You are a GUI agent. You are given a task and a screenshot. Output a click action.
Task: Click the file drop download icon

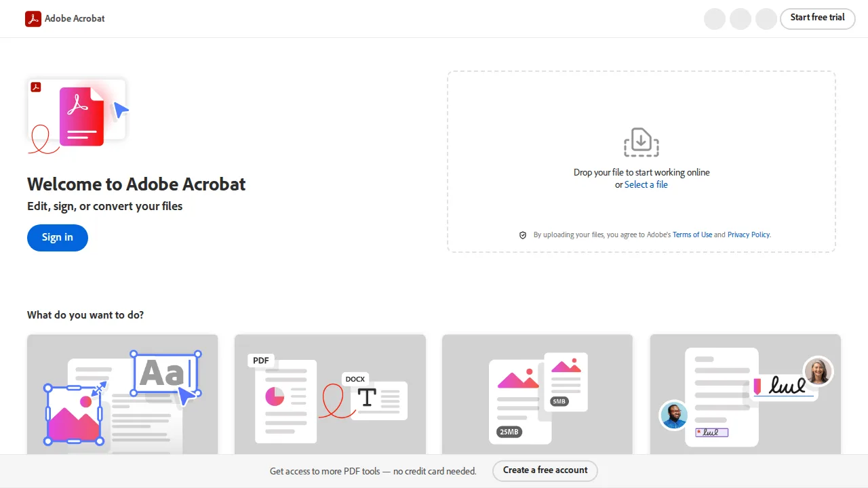click(642, 142)
